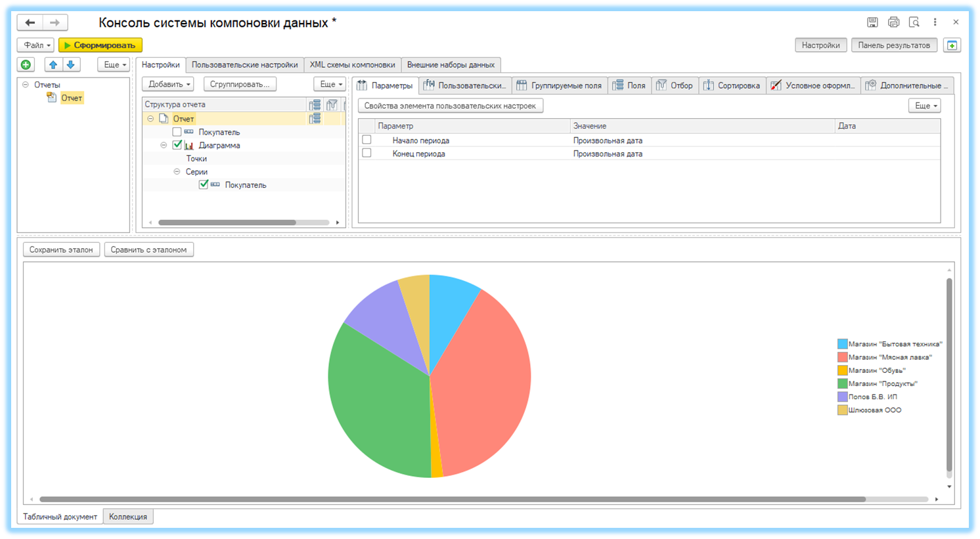The width and height of the screenshot is (980, 539).
Task: Select the Поля tab
Action: 629,85
